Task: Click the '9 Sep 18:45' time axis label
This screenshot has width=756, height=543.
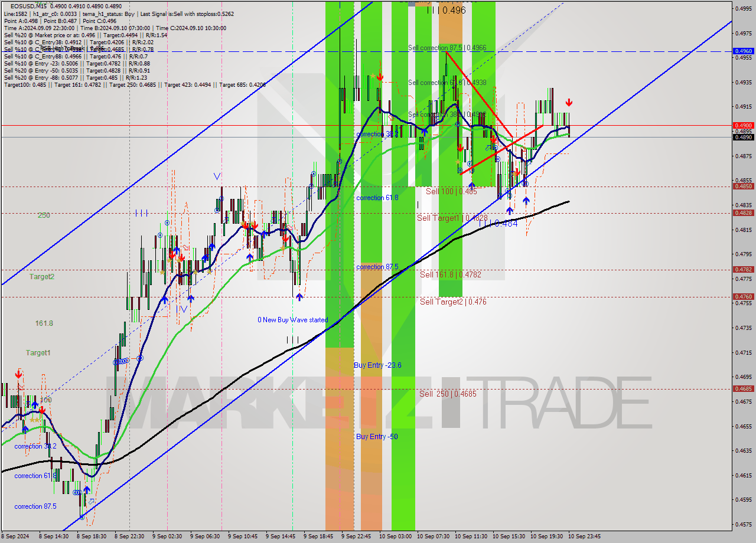Action: click(318, 537)
